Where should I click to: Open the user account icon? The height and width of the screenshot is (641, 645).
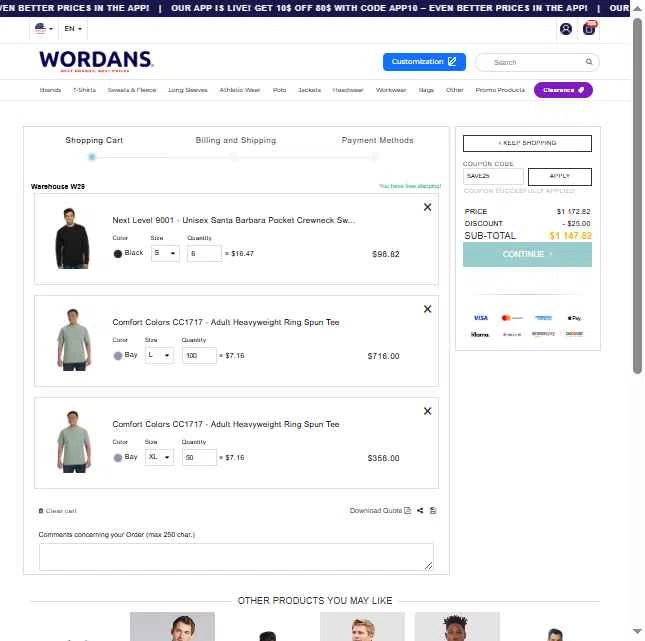(x=566, y=29)
